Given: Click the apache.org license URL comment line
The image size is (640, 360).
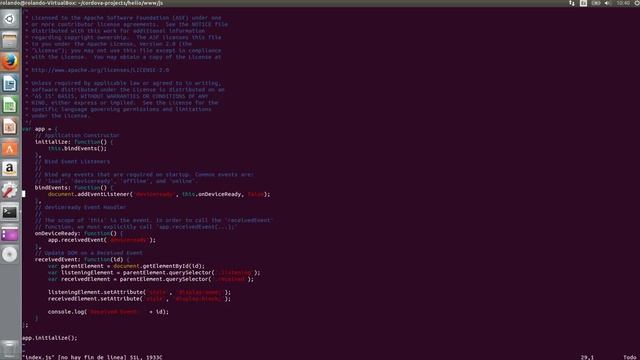Looking at the screenshot, I should [100, 70].
